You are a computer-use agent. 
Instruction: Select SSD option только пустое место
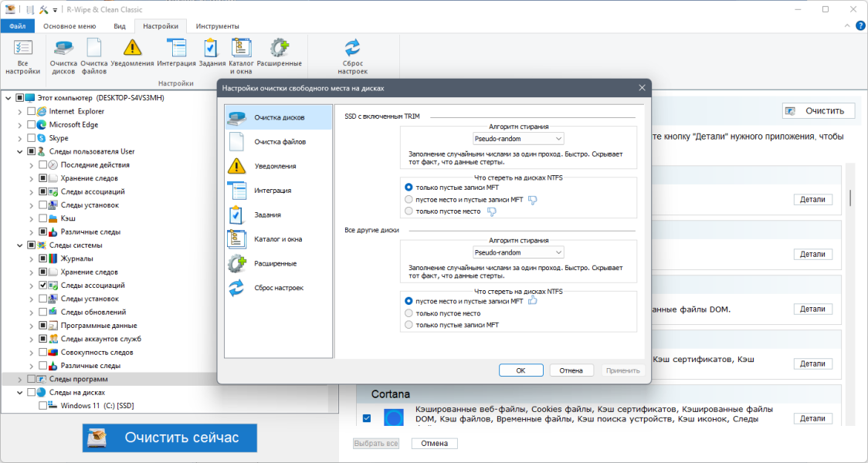click(x=409, y=211)
